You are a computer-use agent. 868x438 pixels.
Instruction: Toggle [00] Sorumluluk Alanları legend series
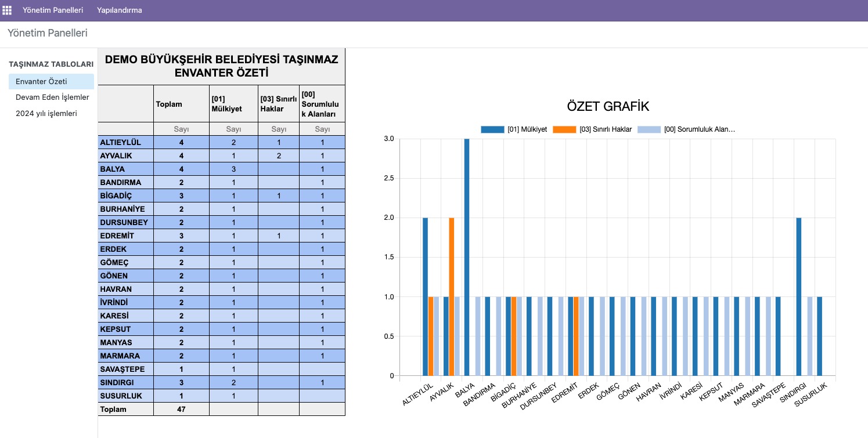pos(699,129)
